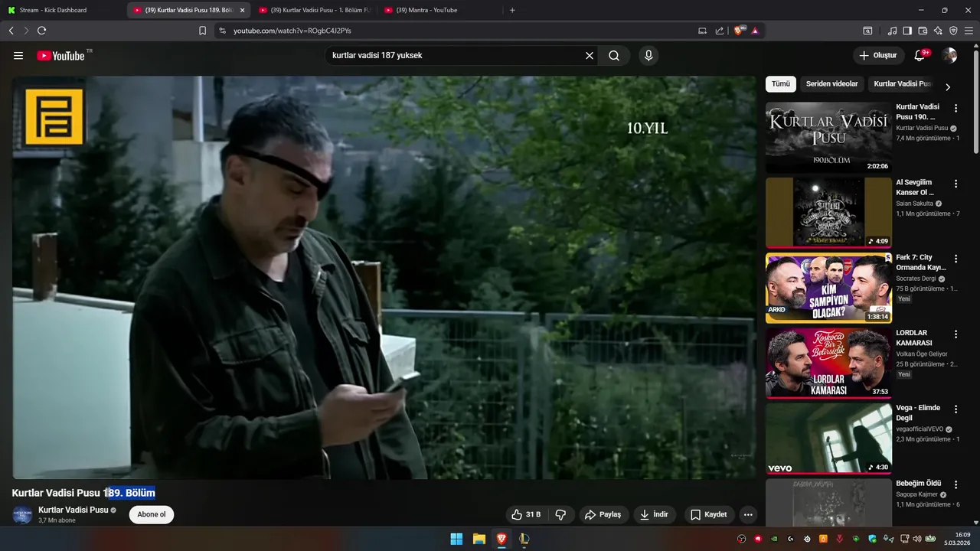Switch to Kurtlar Vadisi Pusu 1. Bölüm tab

tap(314, 10)
